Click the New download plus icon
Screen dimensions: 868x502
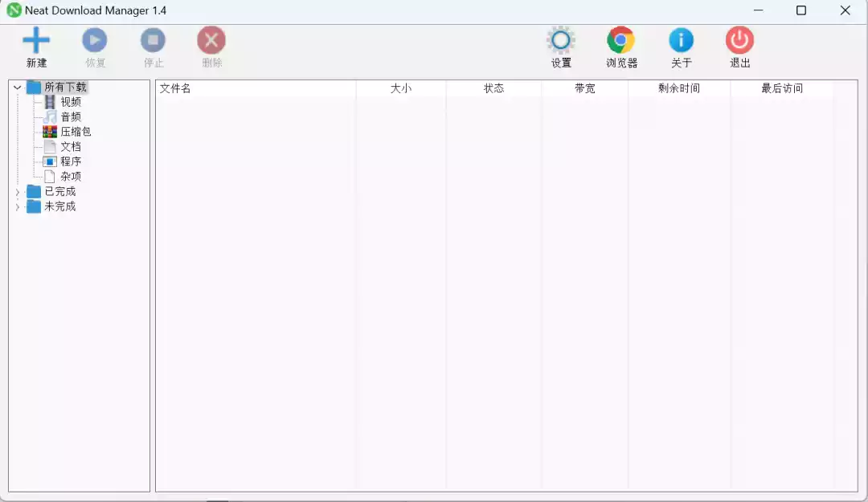[36, 40]
